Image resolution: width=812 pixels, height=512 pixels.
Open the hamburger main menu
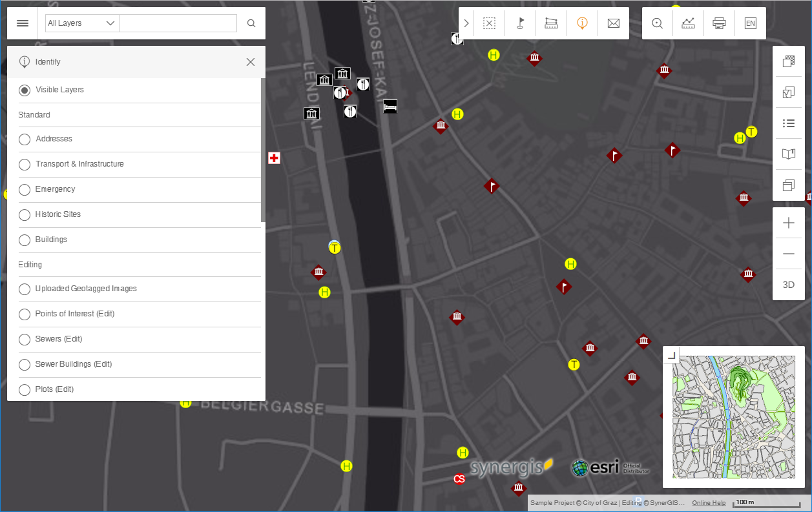[22, 23]
